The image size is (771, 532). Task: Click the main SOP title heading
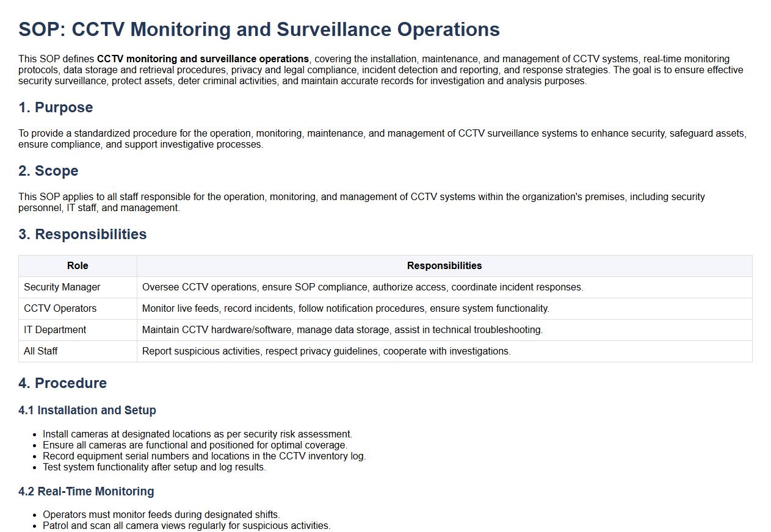pyautogui.click(x=259, y=29)
